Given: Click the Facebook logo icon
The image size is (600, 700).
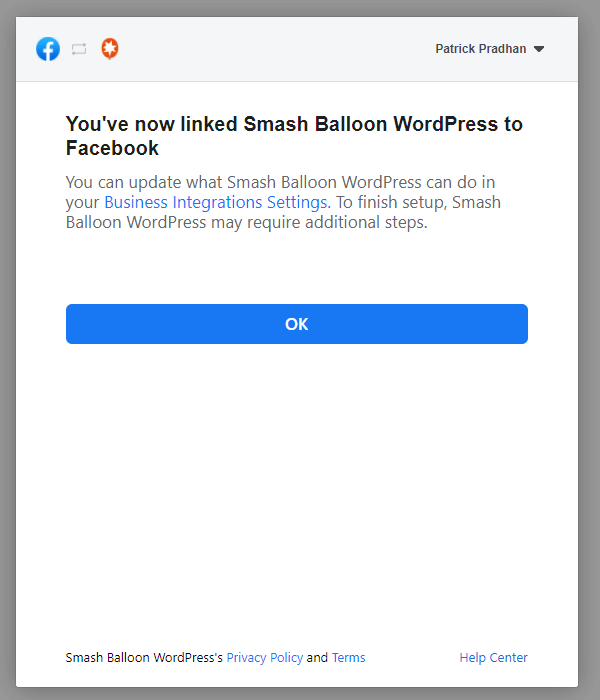Looking at the screenshot, I should 48,49.
